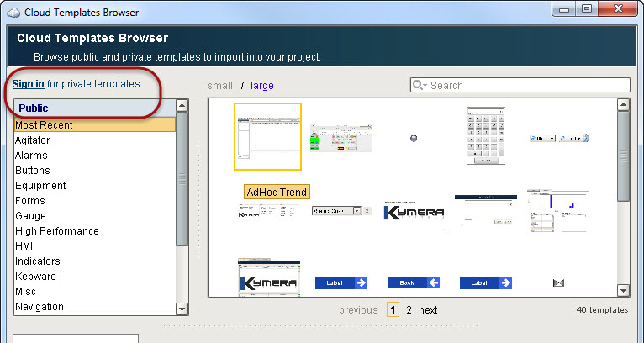Viewport: 644px width, 343px height.
Task: Click the valve symbol template icon
Action: (x=557, y=283)
